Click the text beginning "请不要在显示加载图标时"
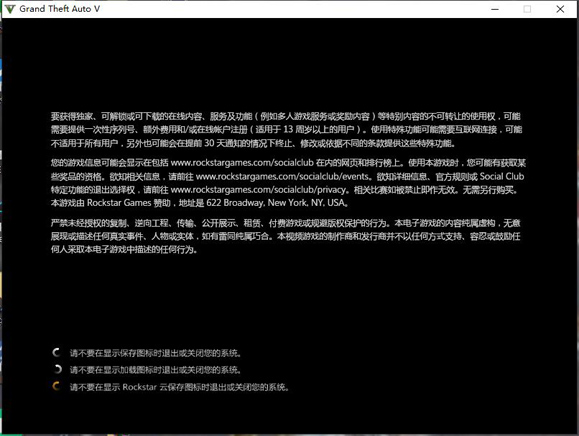Image resolution: width=579 pixels, height=436 pixels. click(x=155, y=370)
